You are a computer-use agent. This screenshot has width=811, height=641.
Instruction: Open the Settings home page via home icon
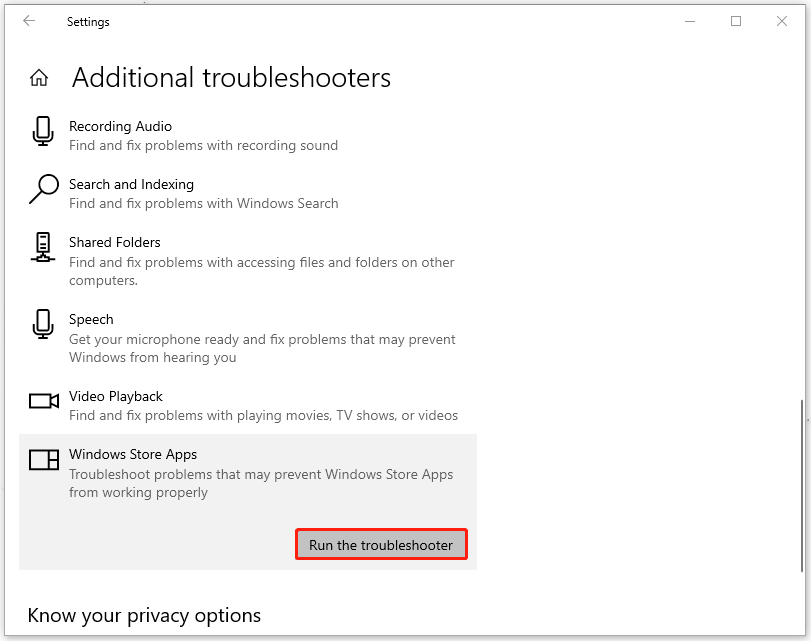point(38,76)
